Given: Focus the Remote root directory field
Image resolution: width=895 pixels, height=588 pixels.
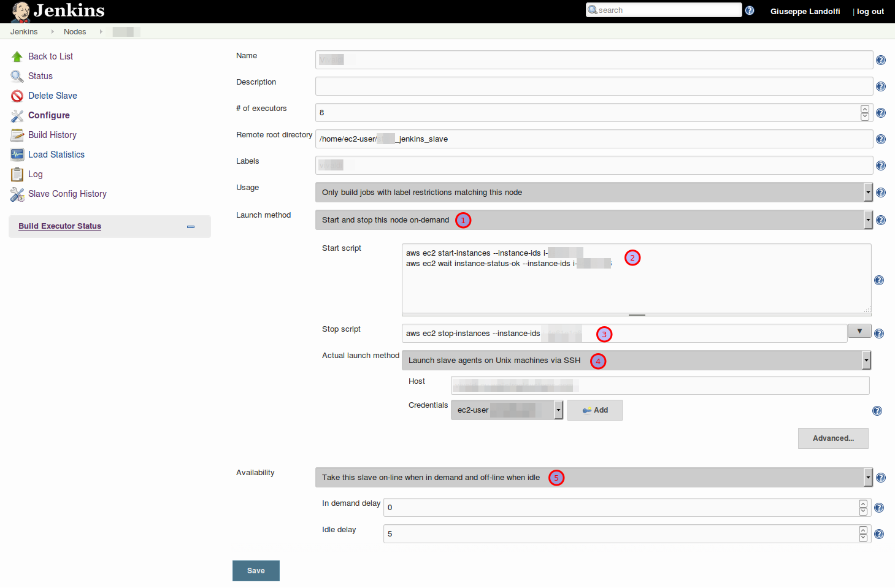Looking at the screenshot, I should point(594,139).
